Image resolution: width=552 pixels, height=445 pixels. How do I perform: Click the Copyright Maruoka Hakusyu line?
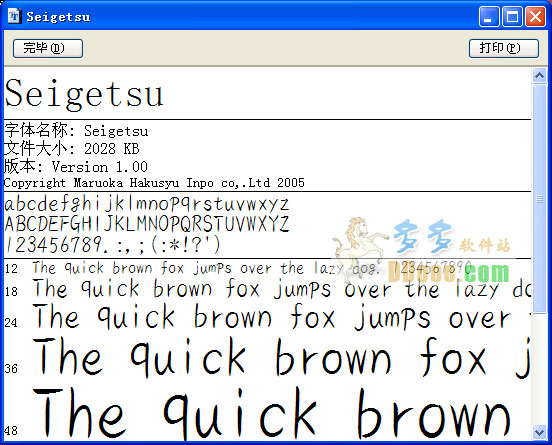[x=154, y=183]
